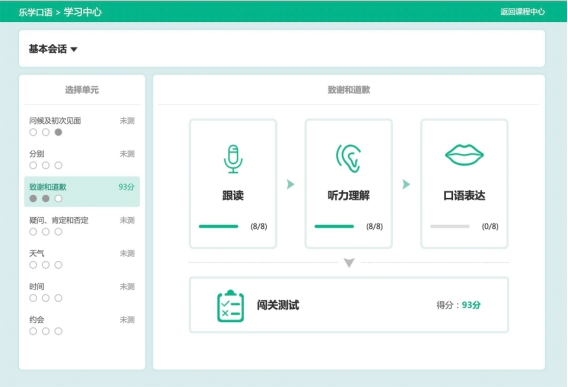Select the 致谢和道歉 unit

pyautogui.click(x=82, y=192)
